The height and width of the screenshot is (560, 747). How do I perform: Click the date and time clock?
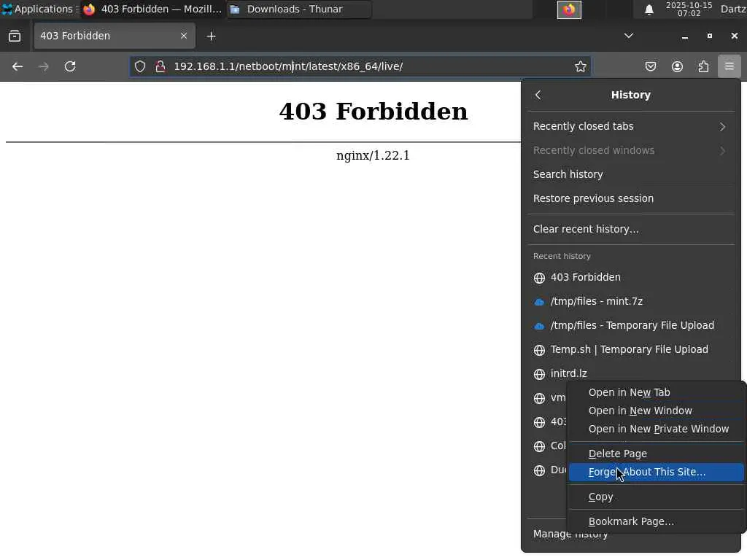pyautogui.click(x=689, y=9)
